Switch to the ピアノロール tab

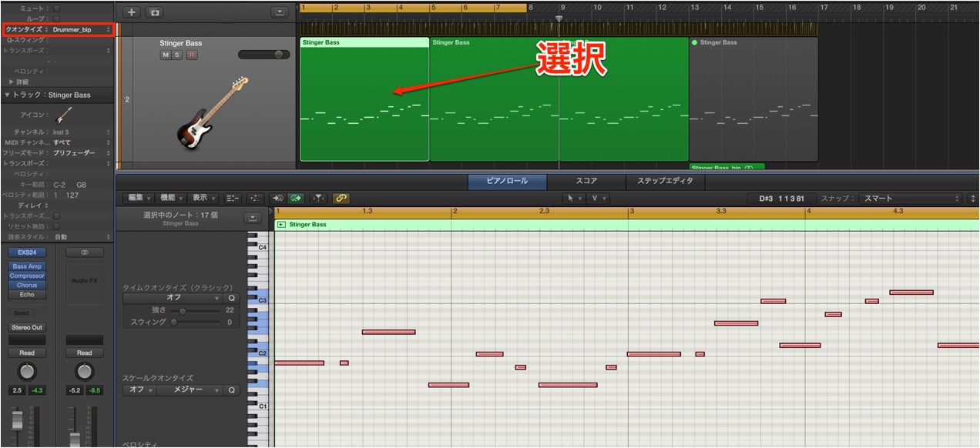[507, 182]
